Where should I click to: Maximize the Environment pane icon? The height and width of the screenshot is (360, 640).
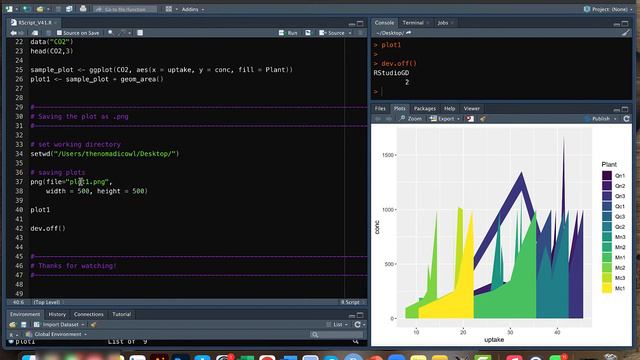(360, 315)
